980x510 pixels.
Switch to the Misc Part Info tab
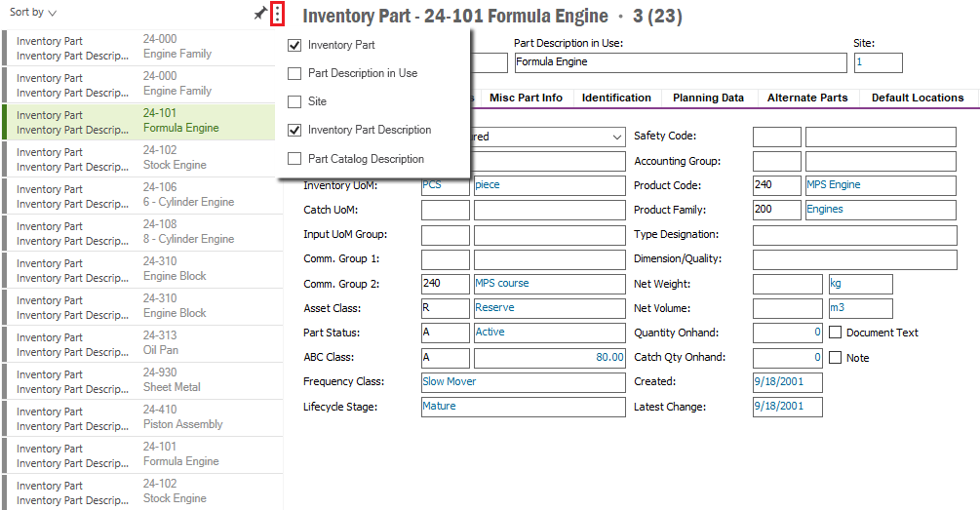pos(526,98)
